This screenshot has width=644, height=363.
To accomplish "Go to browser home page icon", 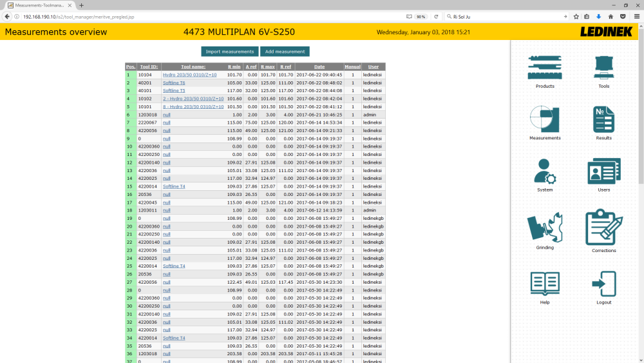I will 611,17.
